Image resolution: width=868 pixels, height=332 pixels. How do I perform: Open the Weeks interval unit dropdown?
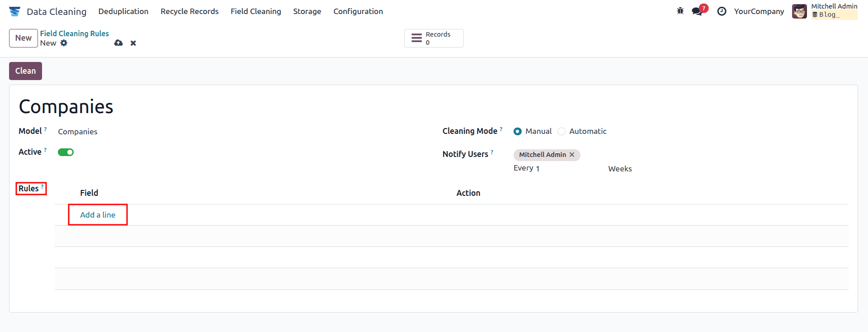coord(620,169)
